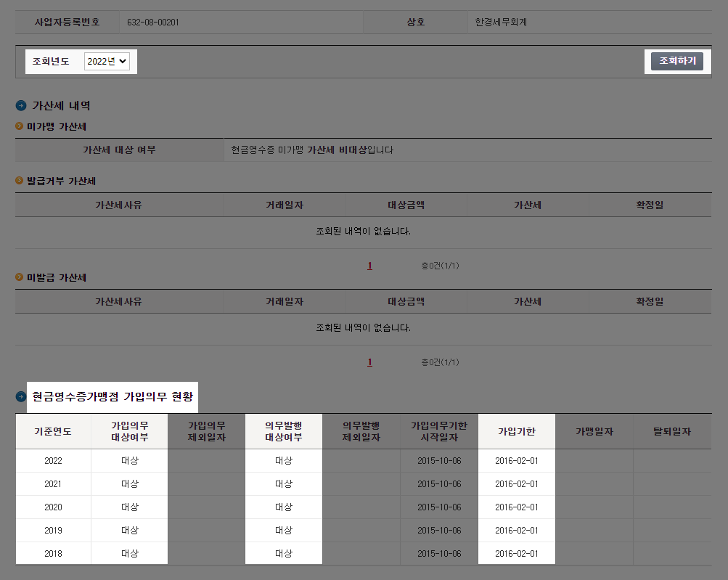Click 대상금액 header in 발급거부 가산세 table
The image size is (728, 580).
(x=406, y=205)
